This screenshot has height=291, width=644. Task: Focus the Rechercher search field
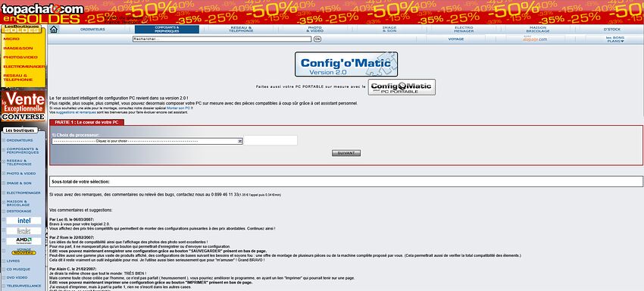pyautogui.click(x=222, y=39)
